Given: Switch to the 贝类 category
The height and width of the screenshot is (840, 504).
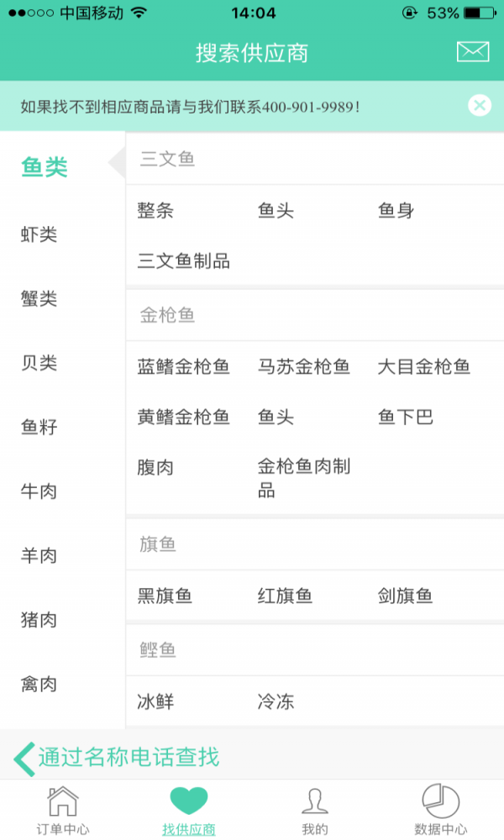Looking at the screenshot, I should coord(39,364).
